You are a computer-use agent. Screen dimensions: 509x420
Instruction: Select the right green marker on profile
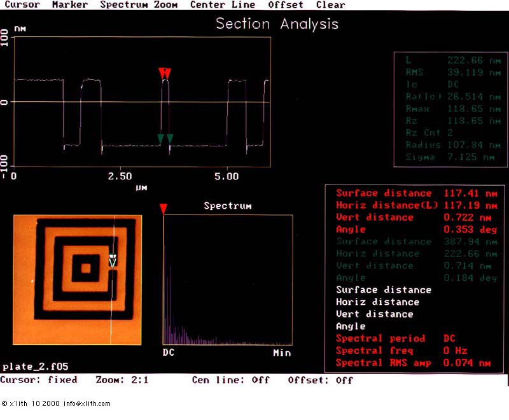pyautogui.click(x=170, y=139)
